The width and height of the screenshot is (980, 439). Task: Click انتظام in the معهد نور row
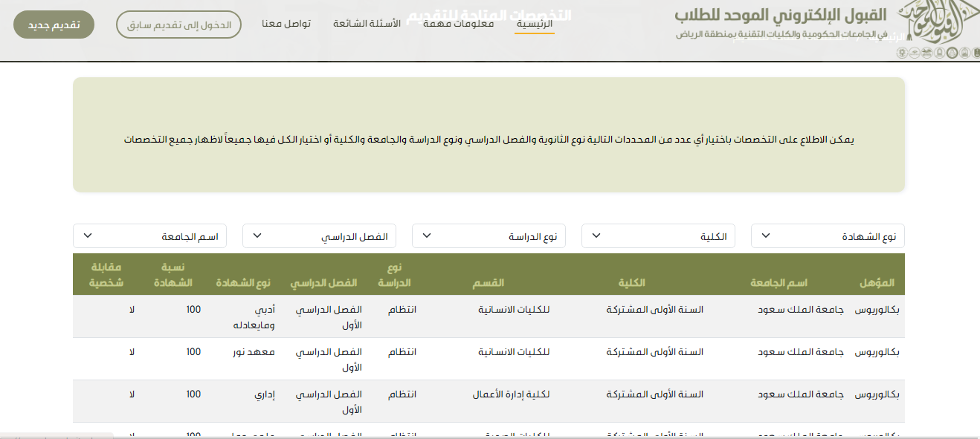tap(402, 351)
